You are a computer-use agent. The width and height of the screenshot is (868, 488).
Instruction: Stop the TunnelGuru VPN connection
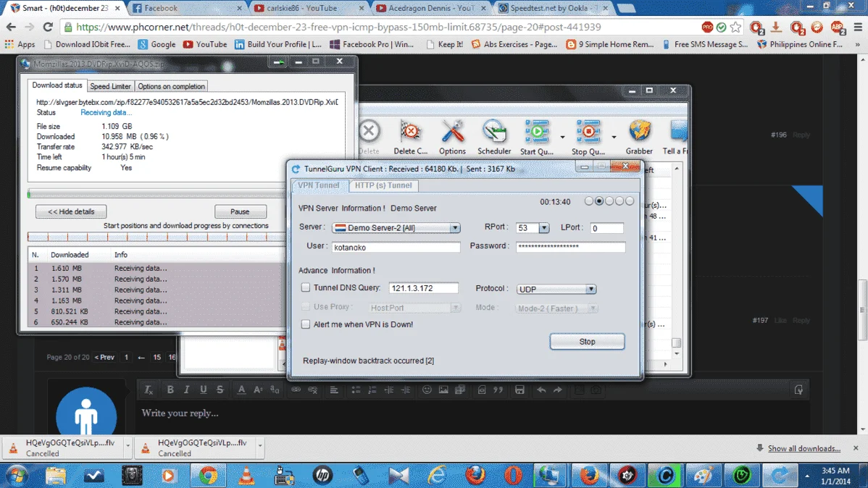[x=587, y=341]
